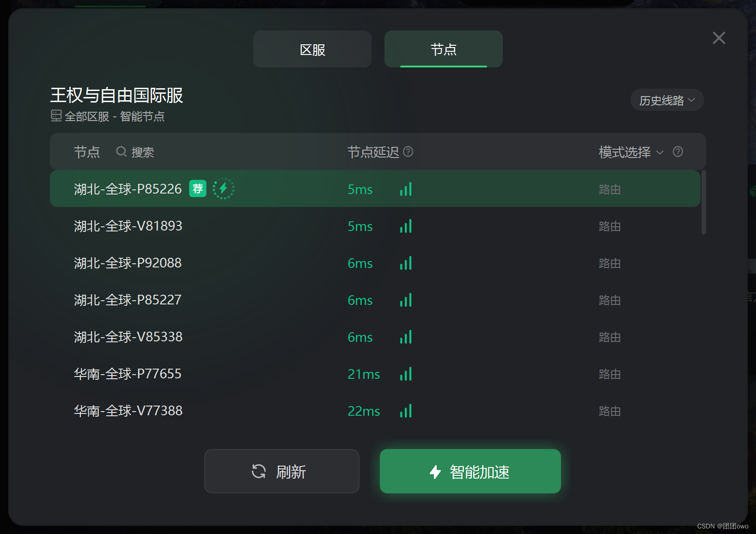Image resolution: width=756 pixels, height=534 pixels.
Task: Click the lightning icon inside 智能加速 button
Action: point(434,472)
